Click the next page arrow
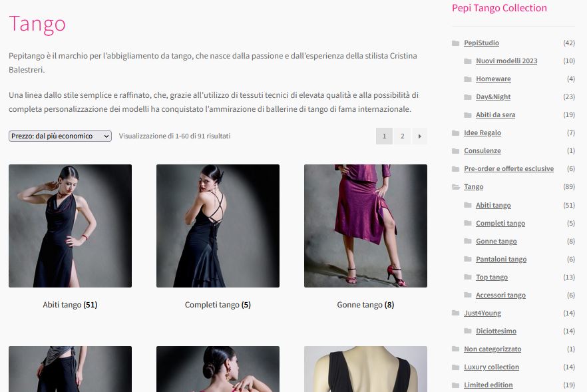587x392 pixels. tap(419, 136)
